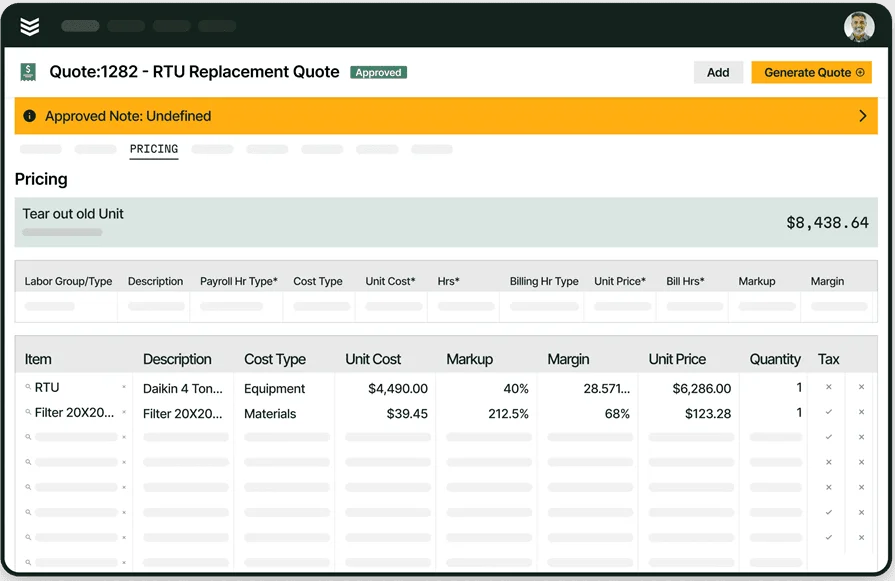Switch to the PRICING tab
The image size is (895, 581).
tap(153, 146)
